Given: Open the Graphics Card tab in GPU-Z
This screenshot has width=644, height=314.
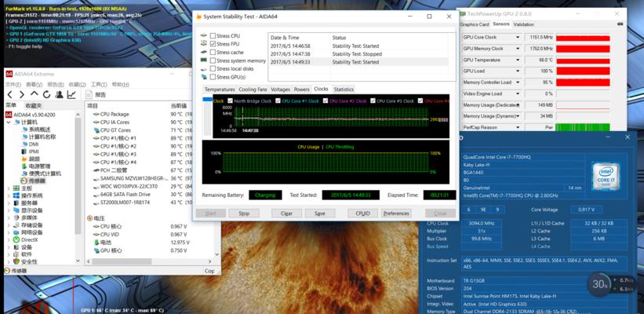Looking at the screenshot, I should point(475,24).
